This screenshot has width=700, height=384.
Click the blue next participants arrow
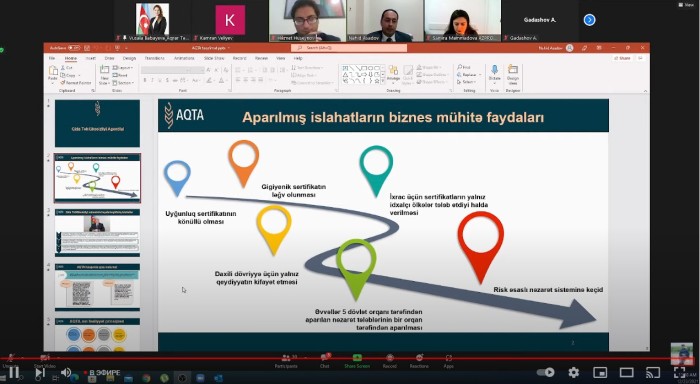point(589,20)
